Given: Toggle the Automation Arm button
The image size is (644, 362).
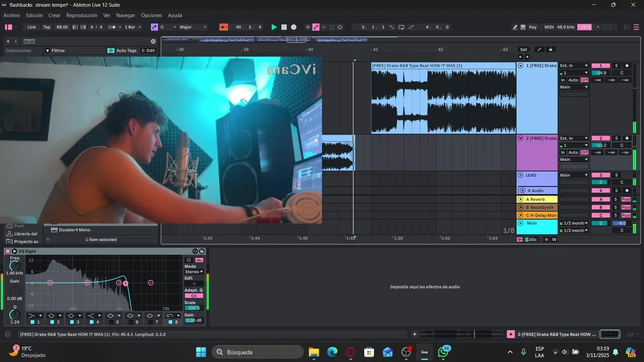Looking at the screenshot, I should coord(316,27).
